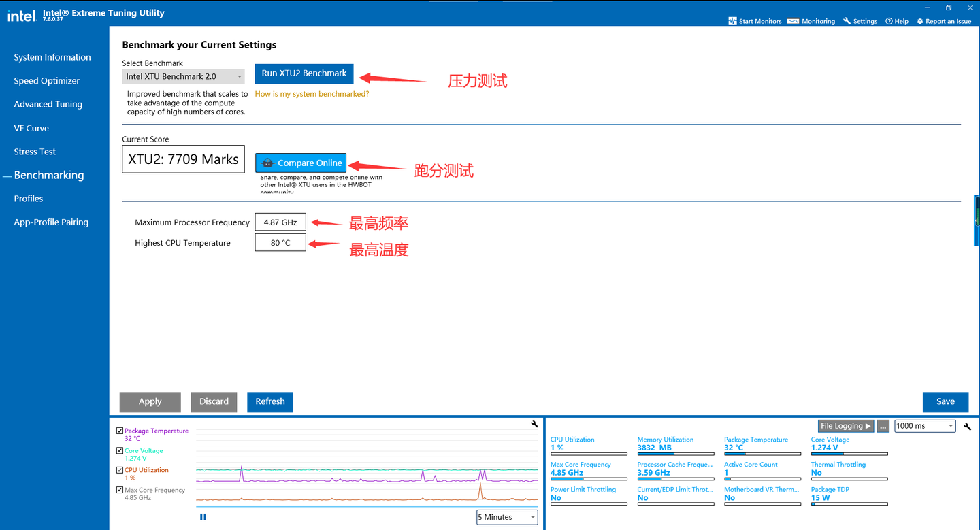The image size is (980, 530).
Task: Click the Motherboard VR Thermal monitor label
Action: (x=762, y=490)
